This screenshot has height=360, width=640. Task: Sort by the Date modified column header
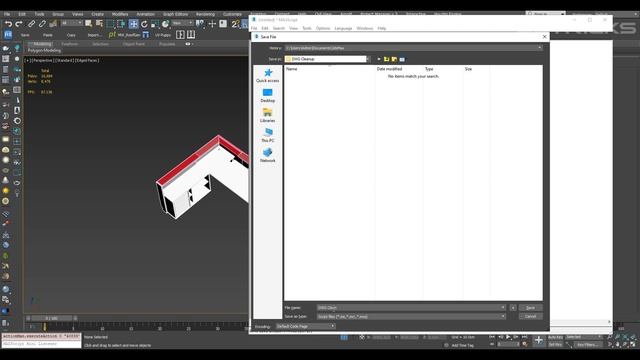tap(389, 69)
